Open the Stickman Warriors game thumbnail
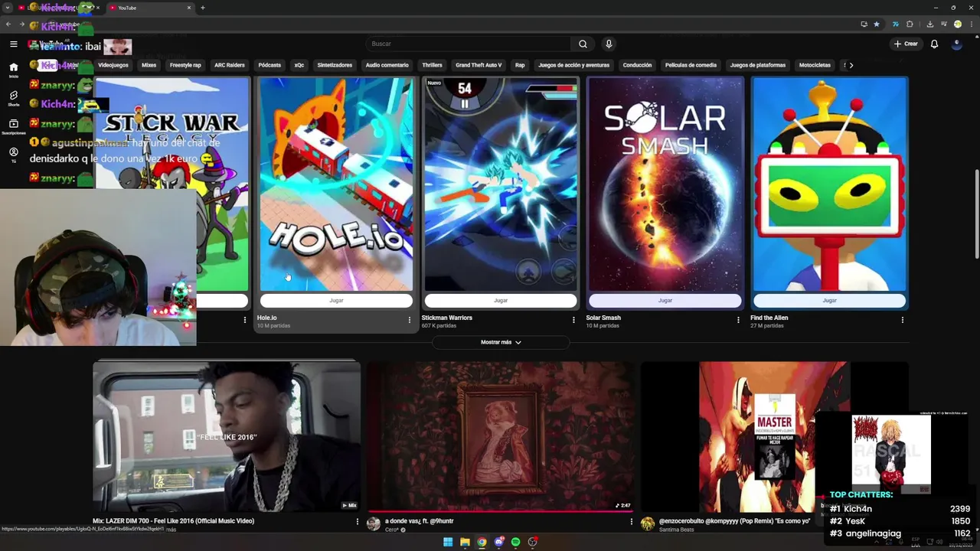This screenshot has width=980, height=551. (501, 184)
